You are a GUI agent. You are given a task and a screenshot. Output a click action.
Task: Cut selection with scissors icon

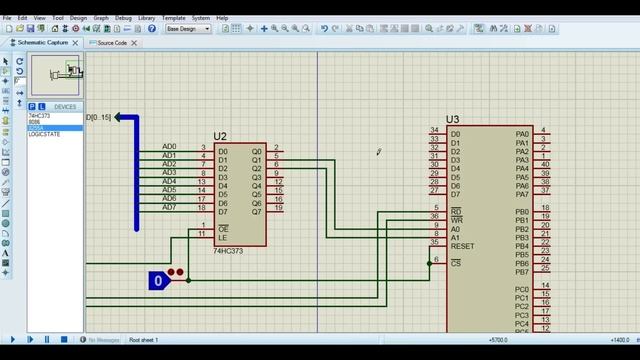349,29
